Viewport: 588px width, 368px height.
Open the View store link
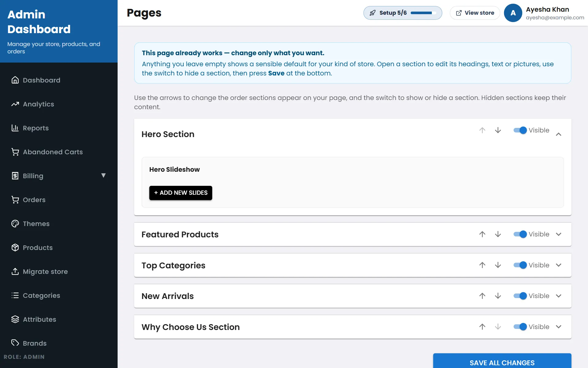click(475, 13)
